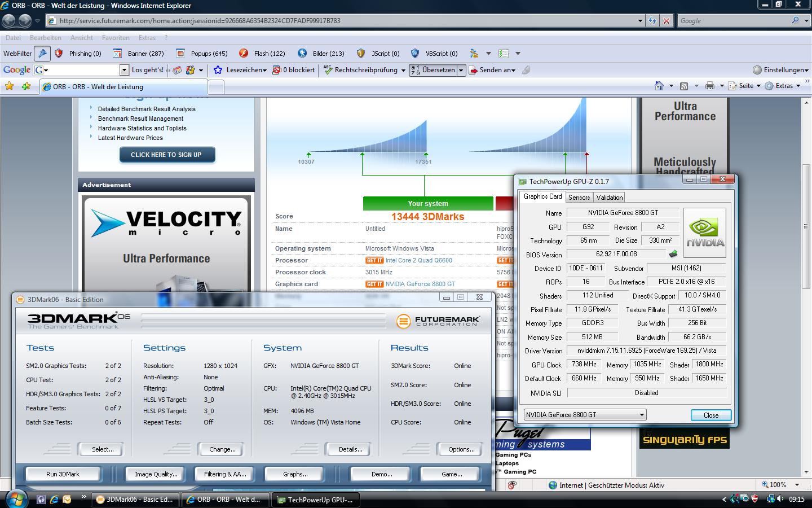Click the Flash filter icon
Viewport: 812px width, 508px height.
tap(244, 54)
